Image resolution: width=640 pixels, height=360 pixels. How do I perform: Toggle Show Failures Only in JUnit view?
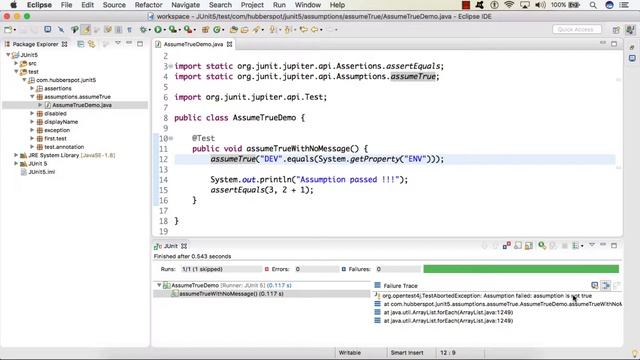click(507, 245)
